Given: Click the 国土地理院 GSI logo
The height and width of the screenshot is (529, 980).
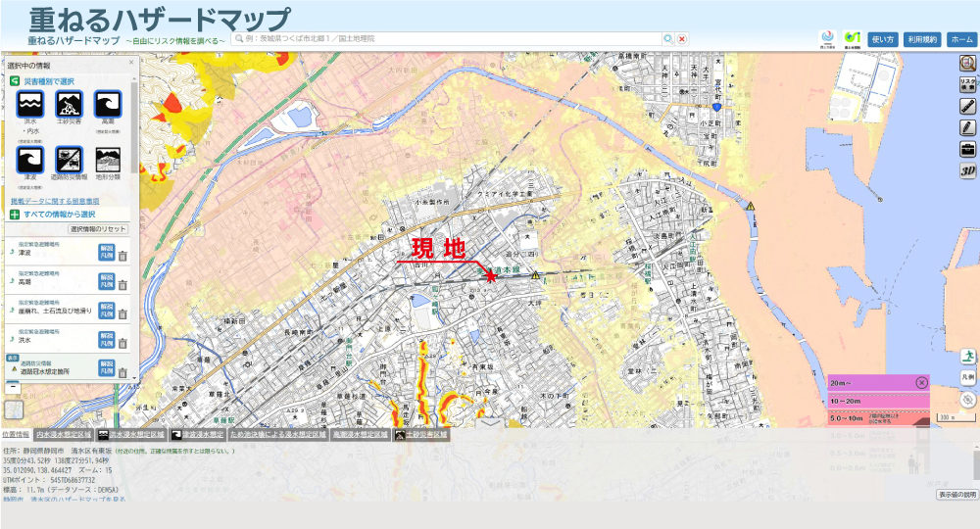Looking at the screenshot, I should pyautogui.click(x=852, y=39).
